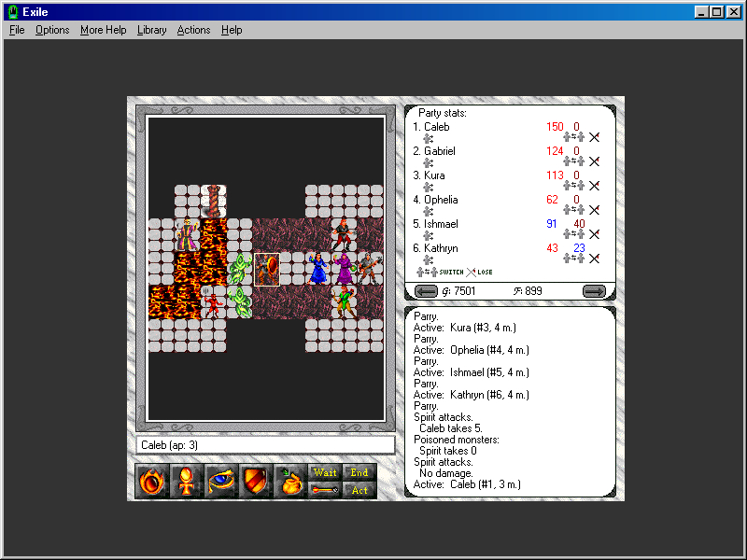
Task: Click the blue-robed party member on map
Action: [x=317, y=269]
